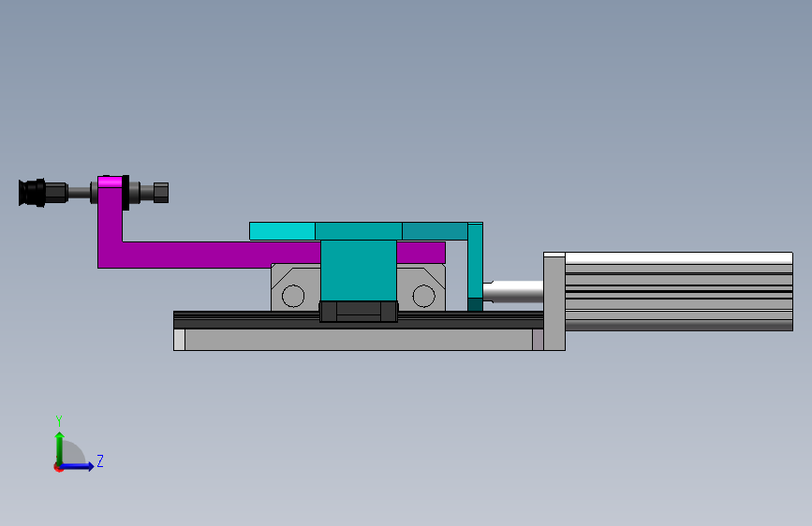Select the purple L-shaped bracket arm

click(x=207, y=255)
